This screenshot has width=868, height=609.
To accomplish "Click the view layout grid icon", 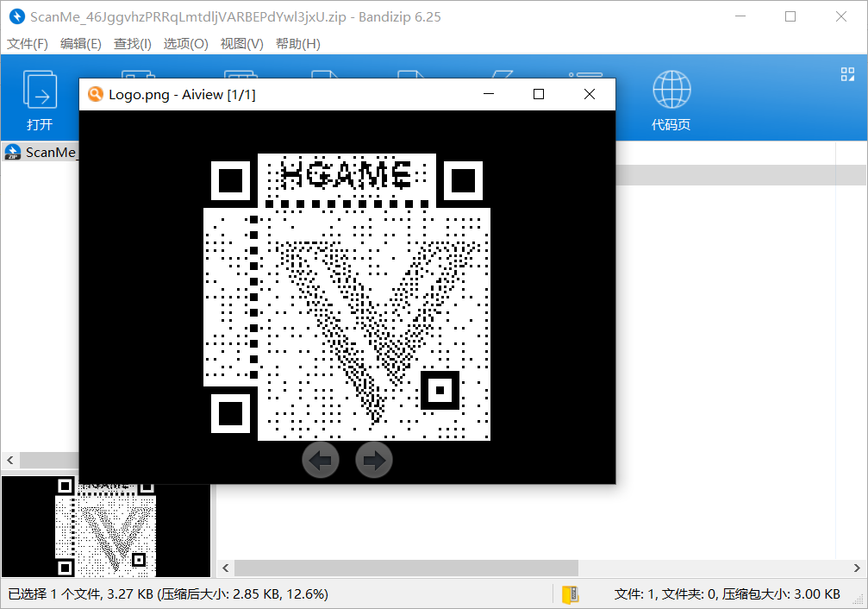I will coord(847,75).
